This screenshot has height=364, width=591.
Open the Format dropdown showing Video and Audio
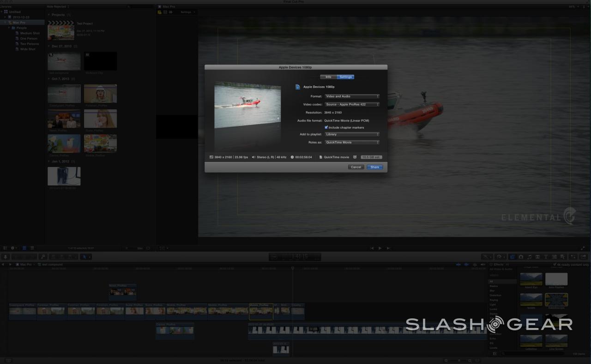[x=352, y=96]
